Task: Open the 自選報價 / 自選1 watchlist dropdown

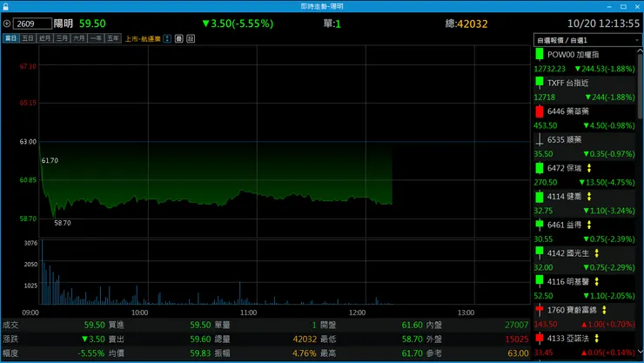Action: click(x=587, y=40)
